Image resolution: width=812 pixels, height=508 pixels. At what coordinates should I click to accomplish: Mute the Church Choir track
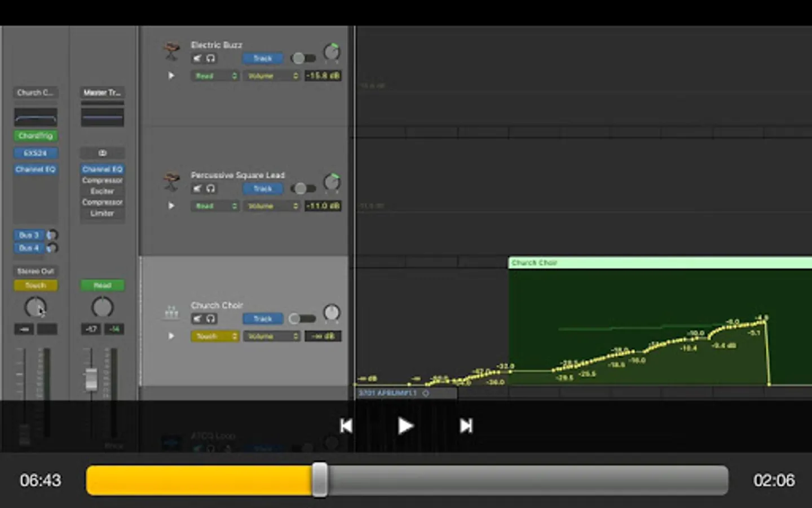click(x=197, y=319)
